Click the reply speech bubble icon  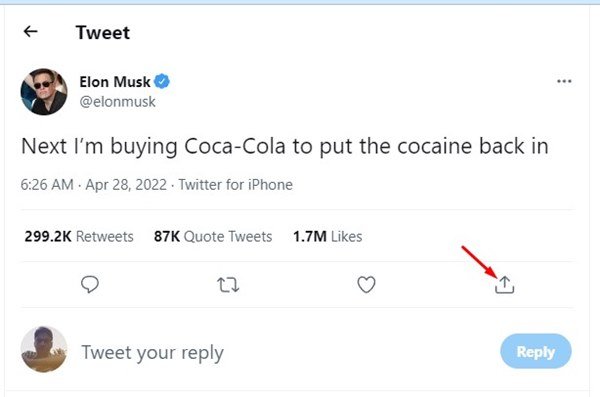click(x=90, y=284)
